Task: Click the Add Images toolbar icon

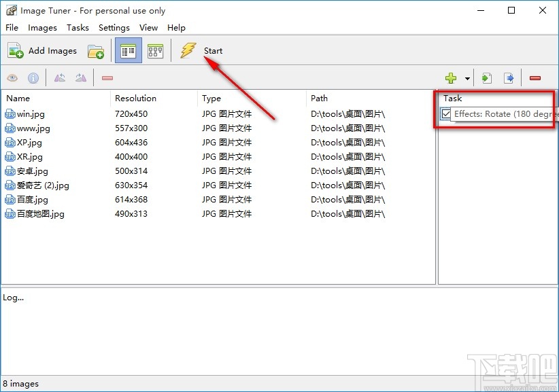Action: point(16,50)
